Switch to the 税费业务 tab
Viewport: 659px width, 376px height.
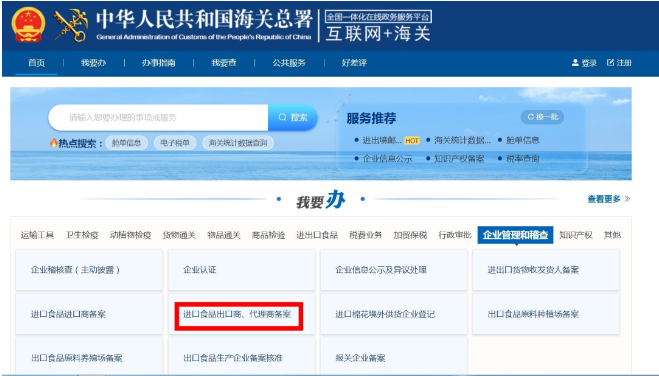tap(366, 235)
